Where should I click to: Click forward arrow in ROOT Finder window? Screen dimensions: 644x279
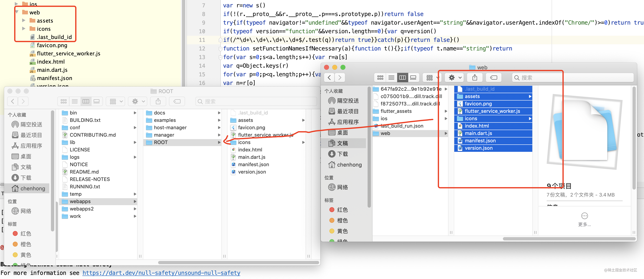pos(23,101)
